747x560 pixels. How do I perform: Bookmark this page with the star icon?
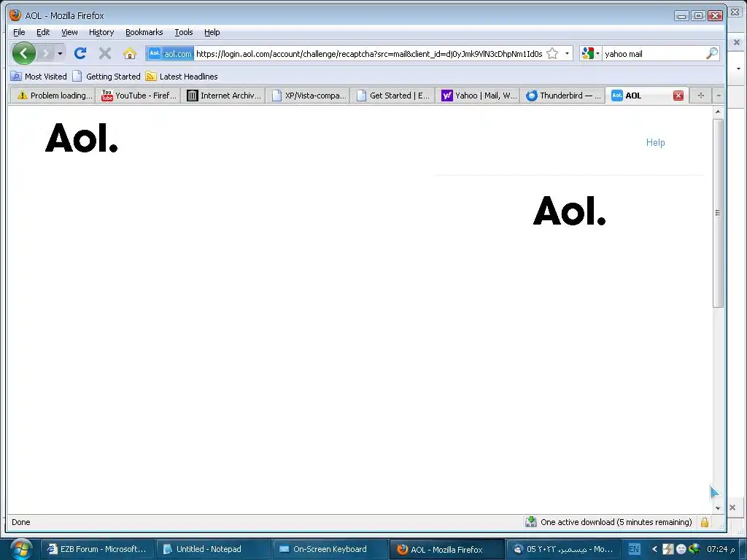(552, 54)
